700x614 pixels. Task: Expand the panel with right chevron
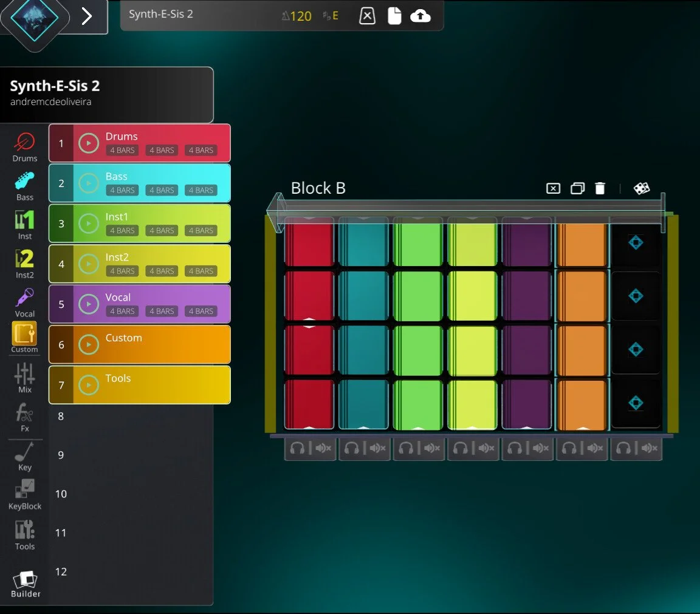(87, 16)
